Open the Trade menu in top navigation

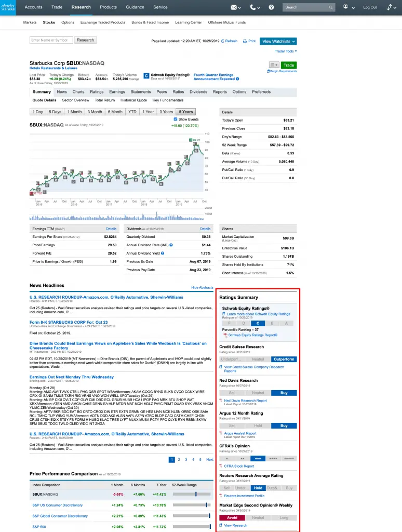[57, 7]
